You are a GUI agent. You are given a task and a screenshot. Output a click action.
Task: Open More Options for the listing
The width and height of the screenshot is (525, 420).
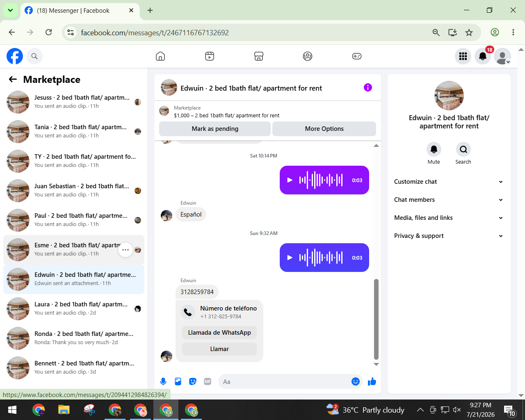click(324, 129)
